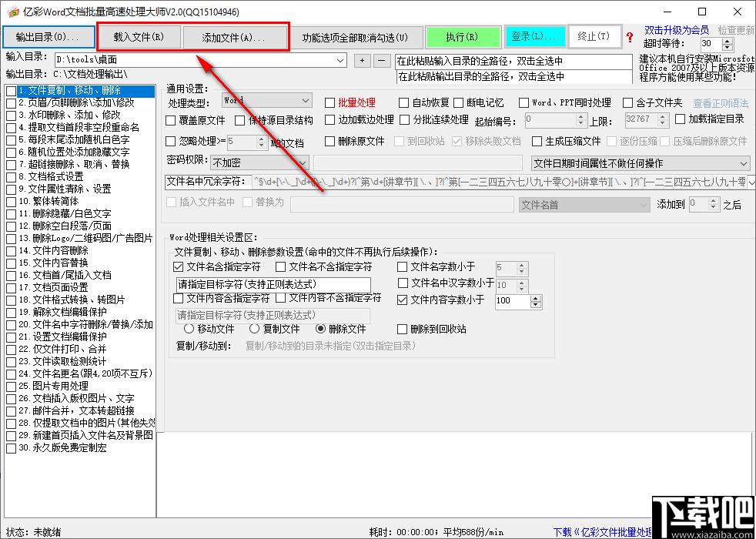Click the first 请指定目标字符 regex input field

273,284
